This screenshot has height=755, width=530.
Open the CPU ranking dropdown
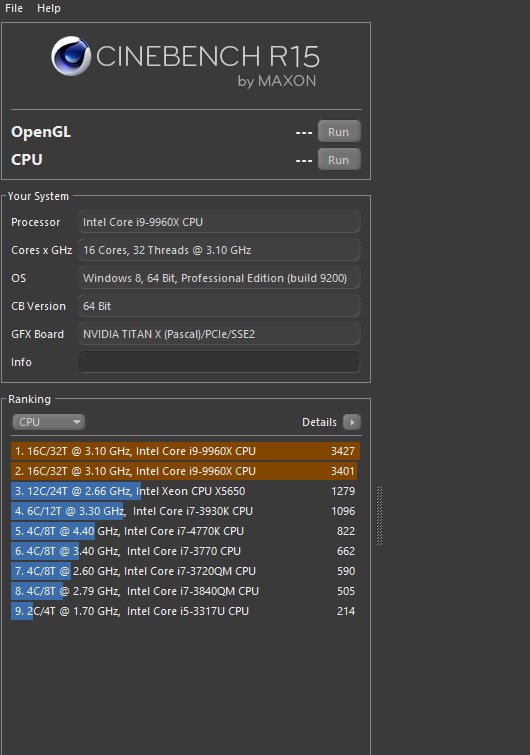click(49, 422)
